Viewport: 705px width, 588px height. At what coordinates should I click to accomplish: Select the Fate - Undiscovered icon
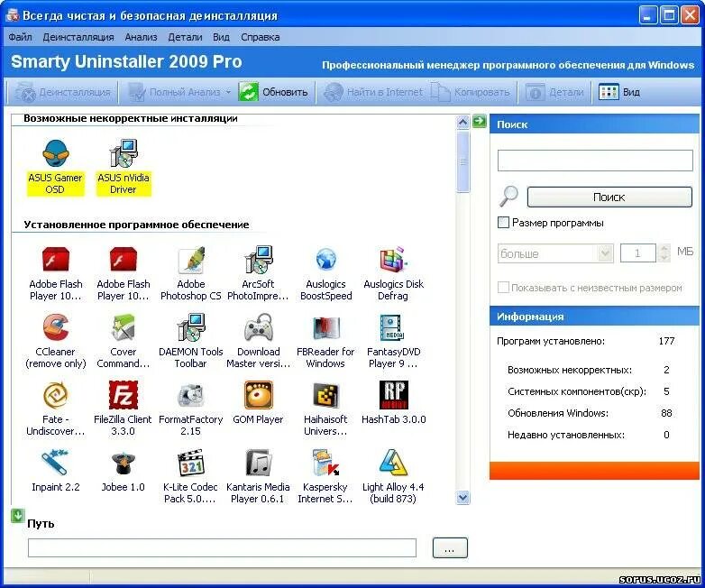[x=56, y=395]
